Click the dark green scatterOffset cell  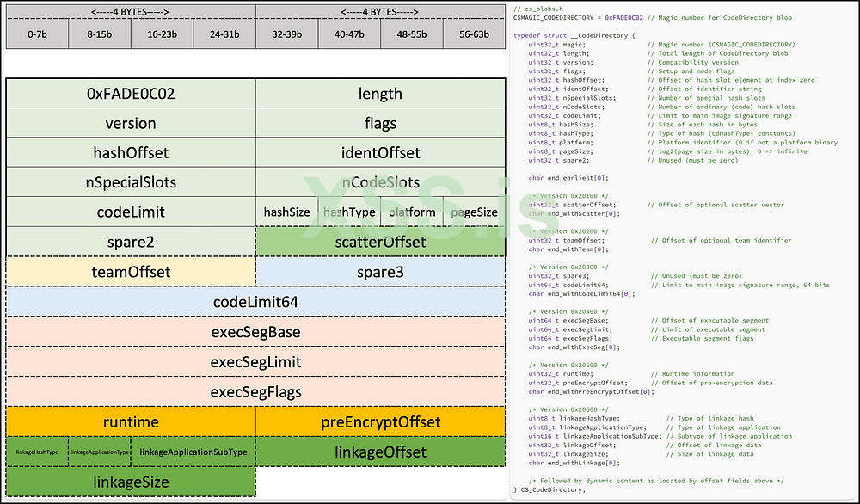379,242
